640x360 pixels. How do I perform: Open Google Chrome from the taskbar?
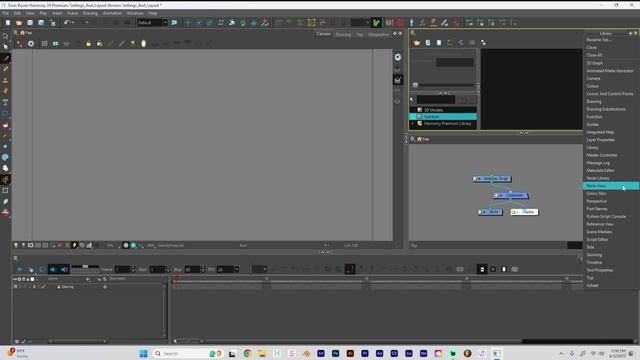(x=247, y=353)
